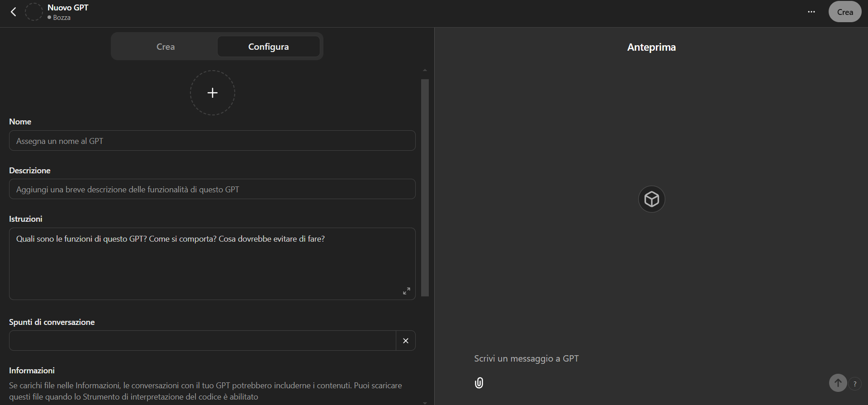
Task: Expand the Istruzioni text area to full screen
Action: 406,291
